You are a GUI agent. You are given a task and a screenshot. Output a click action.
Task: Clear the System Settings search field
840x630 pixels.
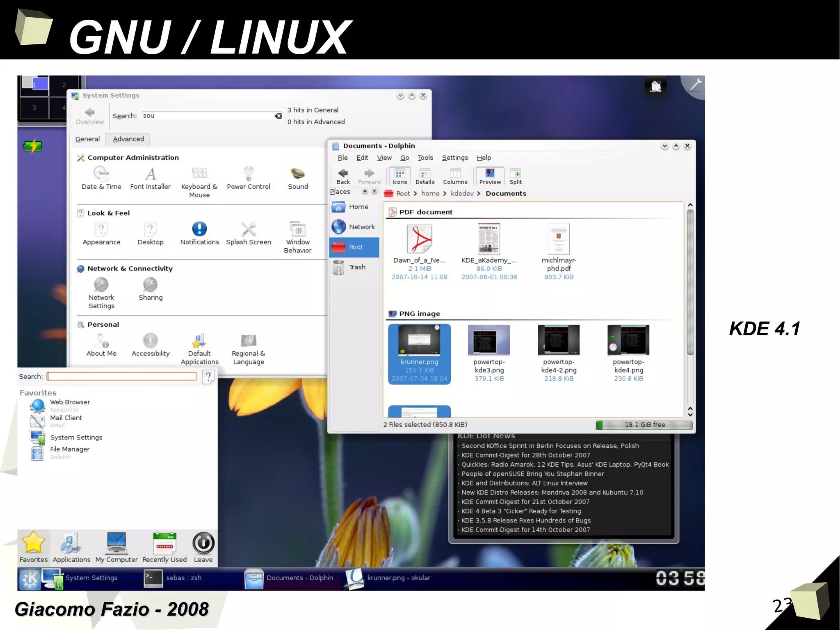tap(278, 116)
